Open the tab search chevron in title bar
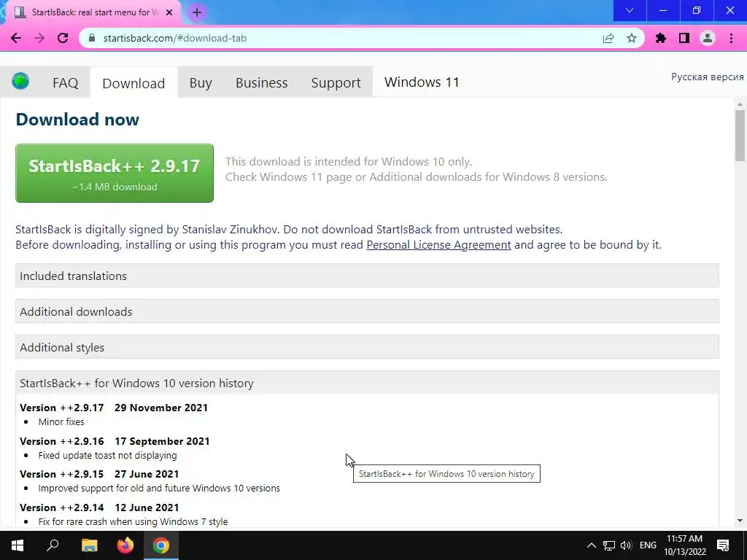This screenshot has height=560, width=747. click(630, 10)
